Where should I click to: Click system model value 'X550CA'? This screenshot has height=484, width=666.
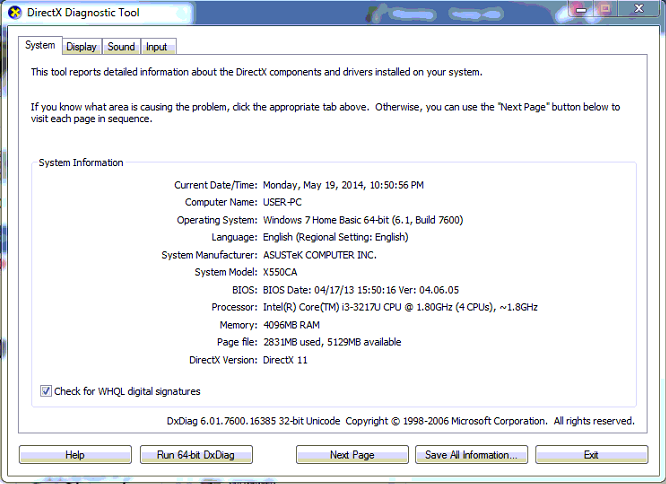click(x=280, y=272)
